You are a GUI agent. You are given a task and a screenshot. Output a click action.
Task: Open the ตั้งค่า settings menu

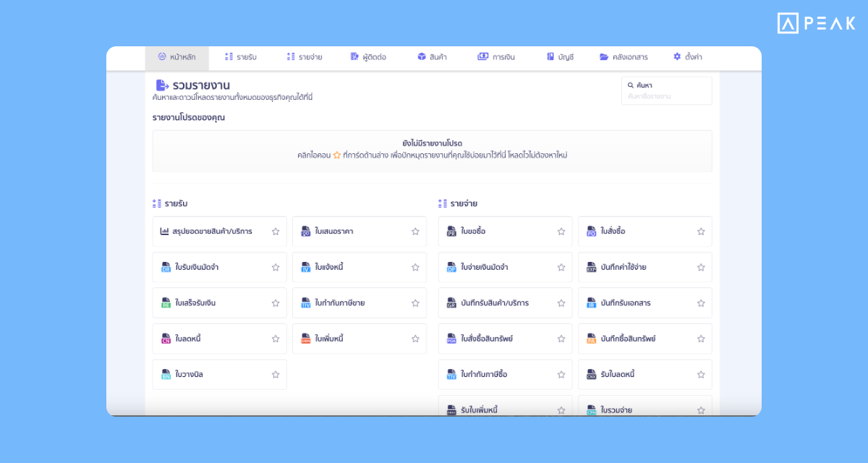687,57
